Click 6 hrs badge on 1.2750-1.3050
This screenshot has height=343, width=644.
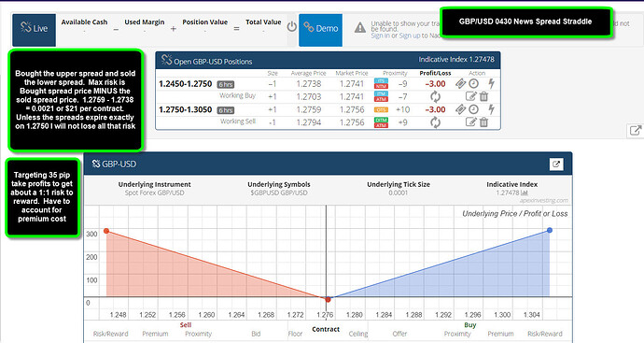point(226,110)
